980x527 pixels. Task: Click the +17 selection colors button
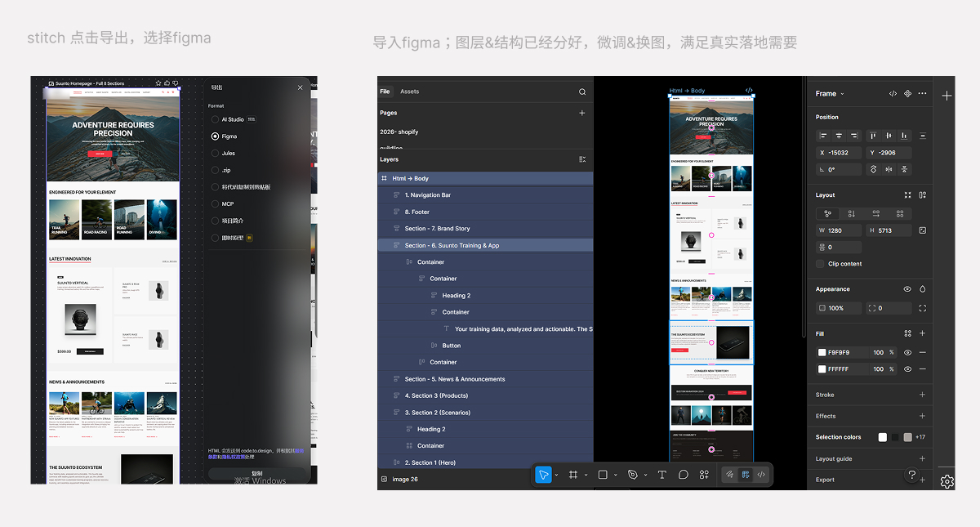pos(920,437)
